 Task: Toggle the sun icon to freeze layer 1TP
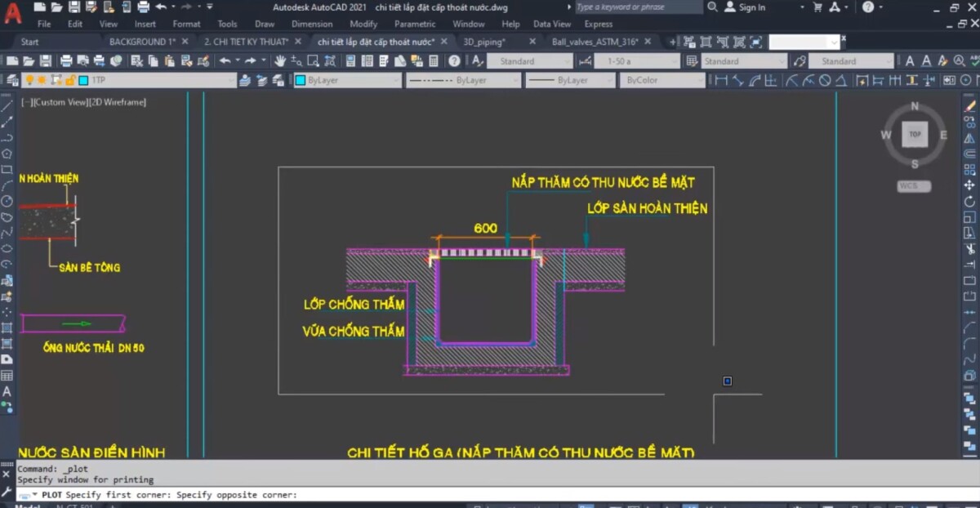tap(41, 79)
